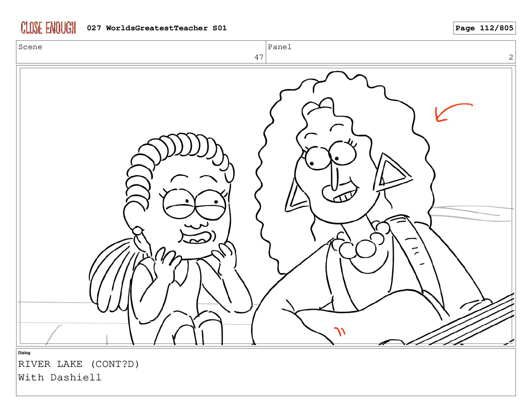The width and height of the screenshot is (532, 412).
Task: Click the Close Enough logo
Action: [x=48, y=28]
